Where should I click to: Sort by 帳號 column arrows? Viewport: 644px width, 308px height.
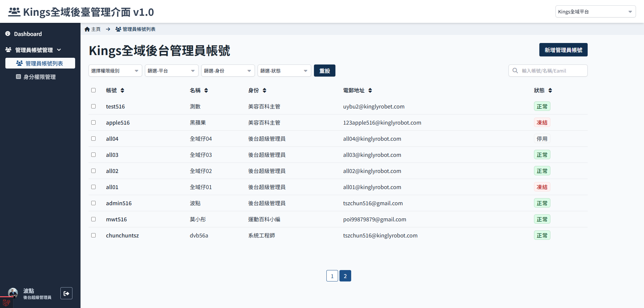(x=122, y=90)
